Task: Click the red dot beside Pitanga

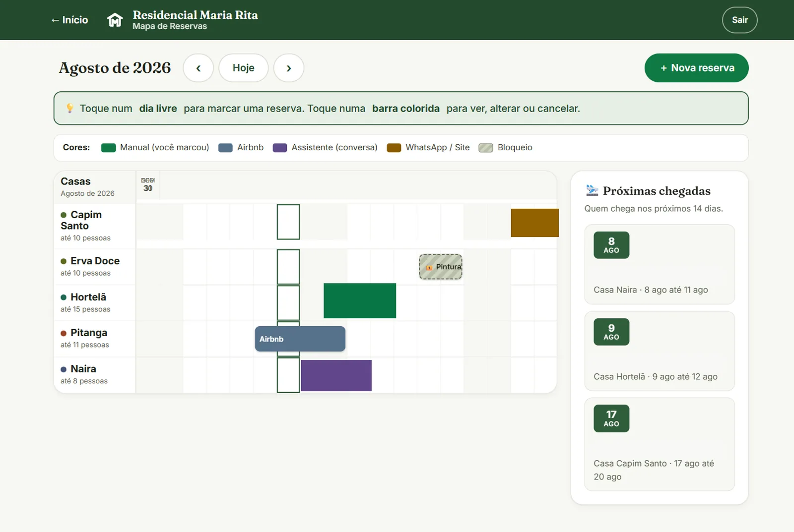Action: click(x=64, y=333)
